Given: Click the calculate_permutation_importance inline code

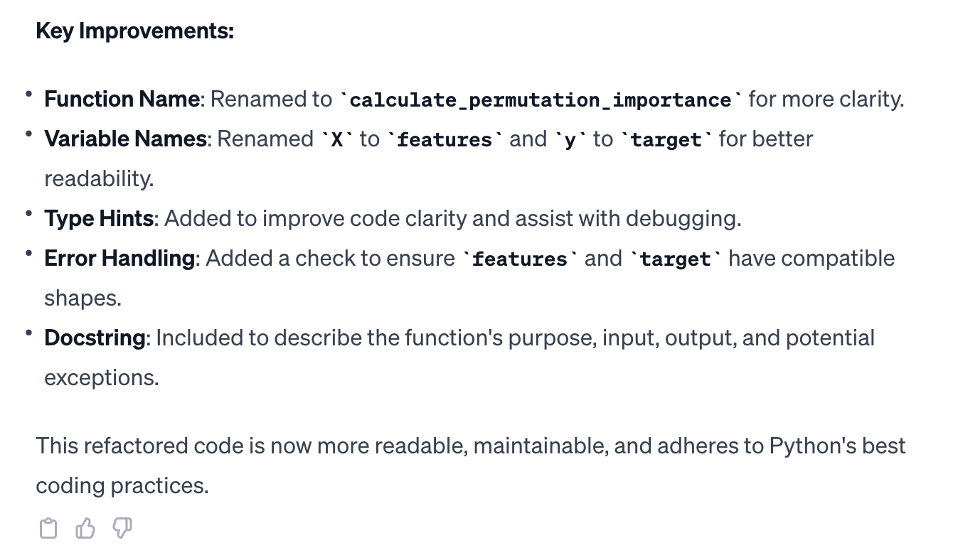Looking at the screenshot, I should click(541, 100).
